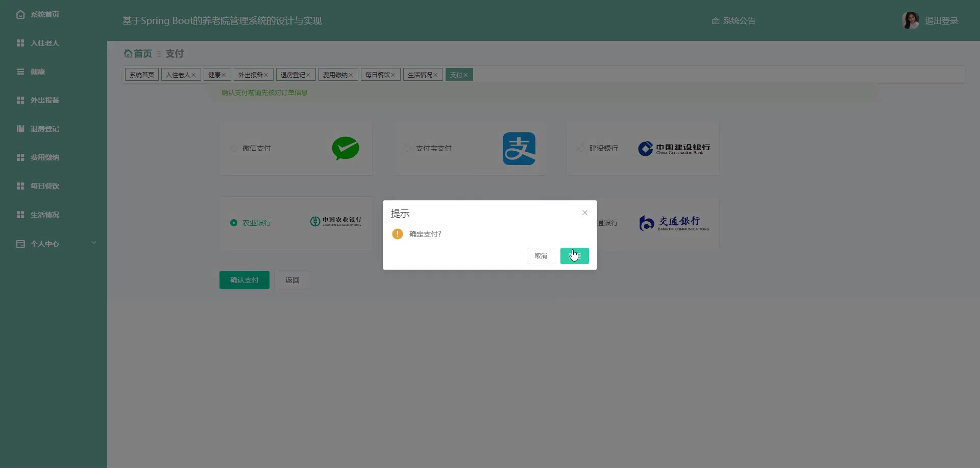Close the 提示 dialog with the X
The height and width of the screenshot is (468, 980).
pos(585,213)
